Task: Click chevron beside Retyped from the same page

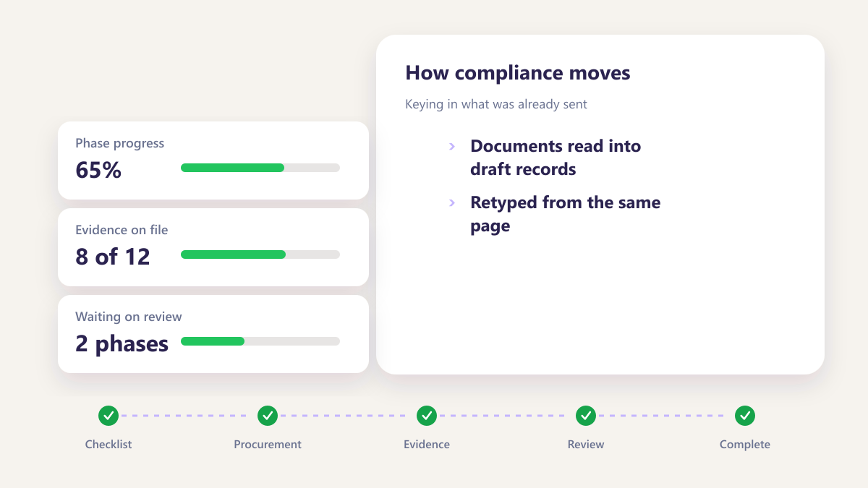Action: [452, 202]
